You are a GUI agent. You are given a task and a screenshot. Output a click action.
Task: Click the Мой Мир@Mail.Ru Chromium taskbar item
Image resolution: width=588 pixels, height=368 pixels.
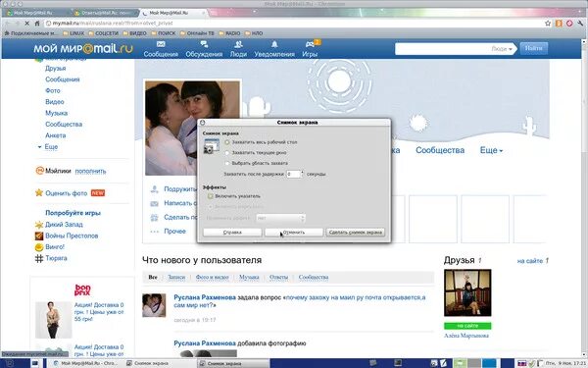coord(86,363)
